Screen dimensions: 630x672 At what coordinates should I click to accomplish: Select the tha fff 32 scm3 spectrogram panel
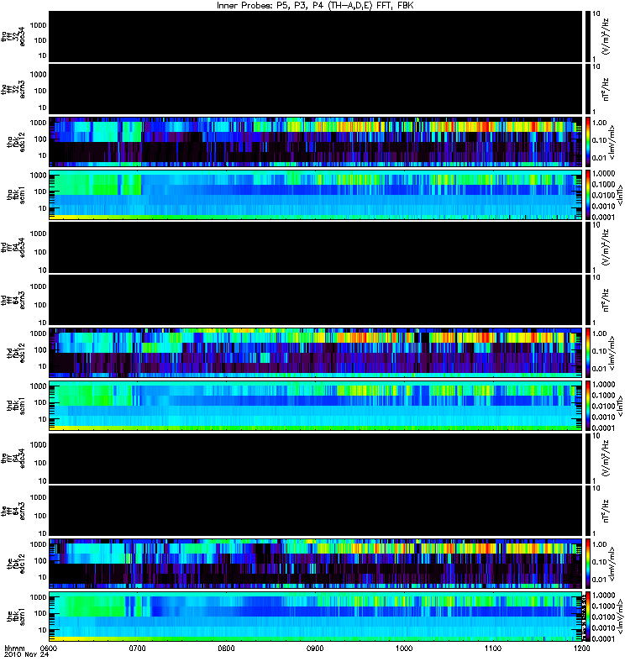tap(316, 89)
